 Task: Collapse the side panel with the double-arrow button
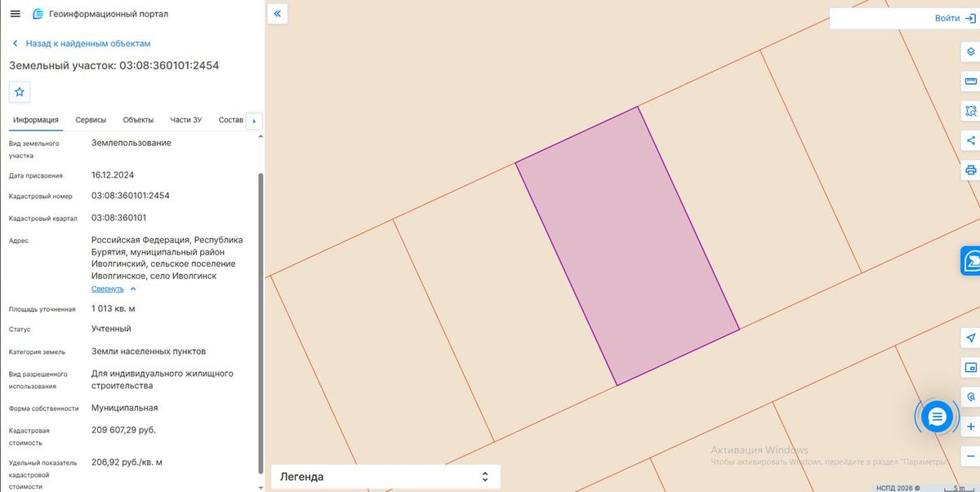click(278, 14)
